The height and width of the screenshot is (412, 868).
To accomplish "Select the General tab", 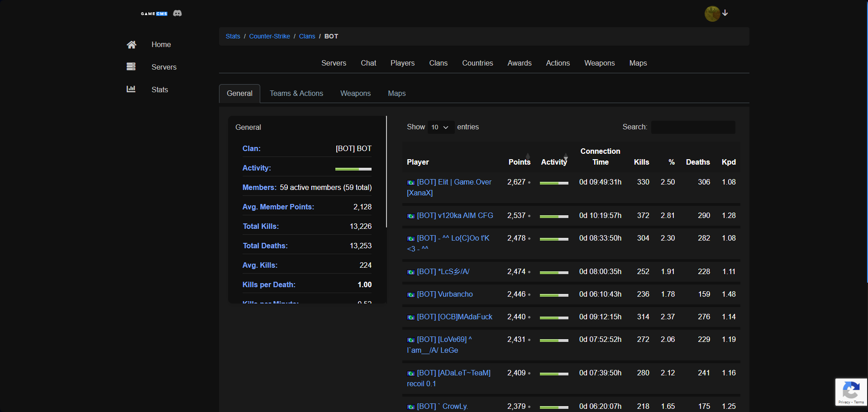I will (x=239, y=93).
